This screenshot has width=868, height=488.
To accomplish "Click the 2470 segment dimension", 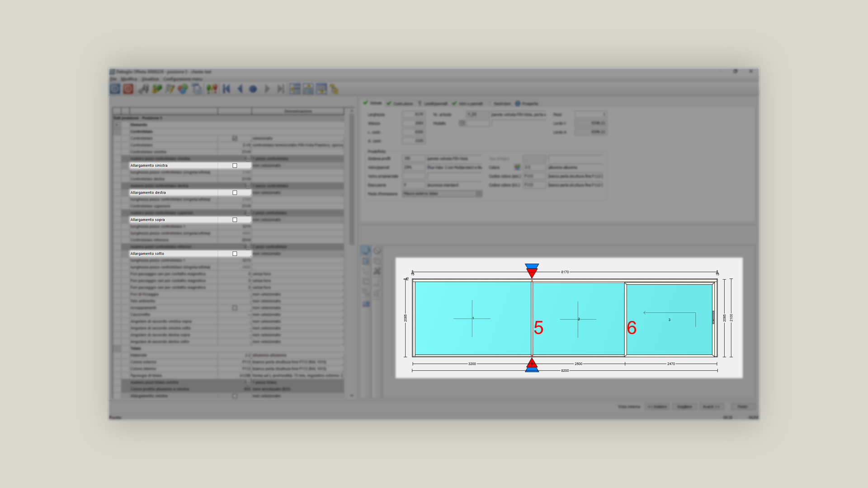I will (x=671, y=364).
